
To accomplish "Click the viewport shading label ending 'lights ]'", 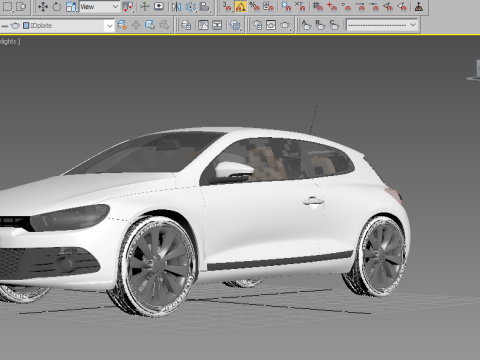I will (x=10, y=41).
